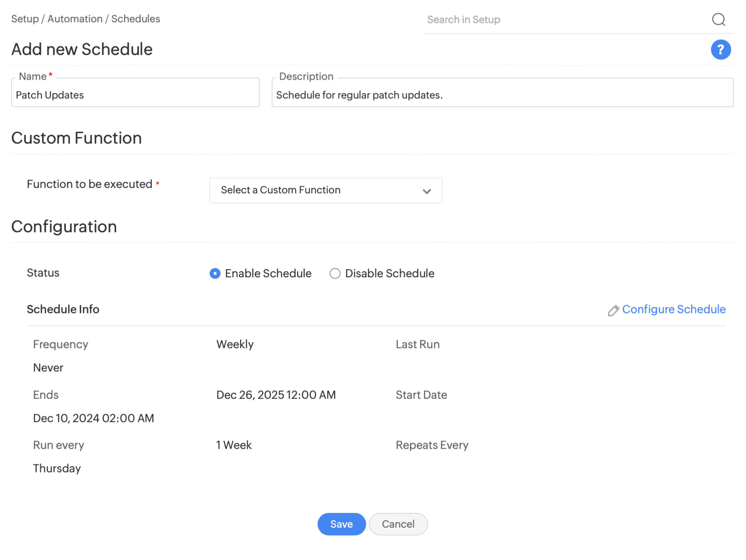Click the Disable Schedule label text
This screenshot has width=746, height=560.
[389, 273]
